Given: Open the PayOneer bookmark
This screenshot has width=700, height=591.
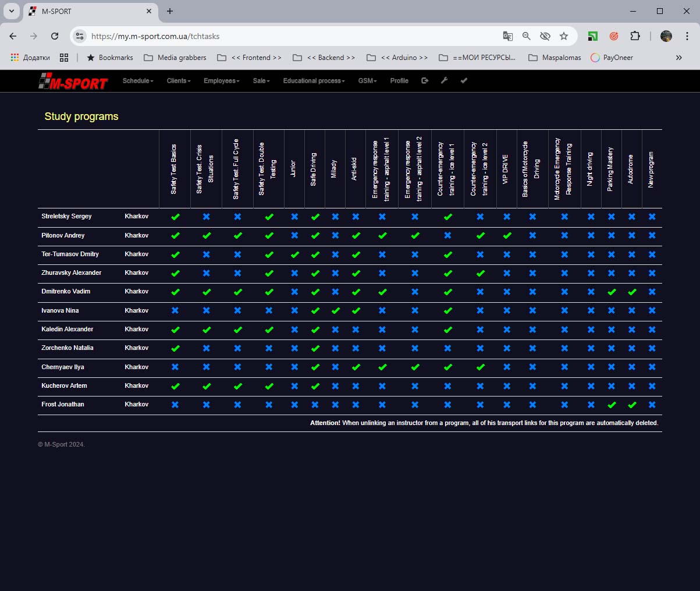Looking at the screenshot, I should coord(612,58).
